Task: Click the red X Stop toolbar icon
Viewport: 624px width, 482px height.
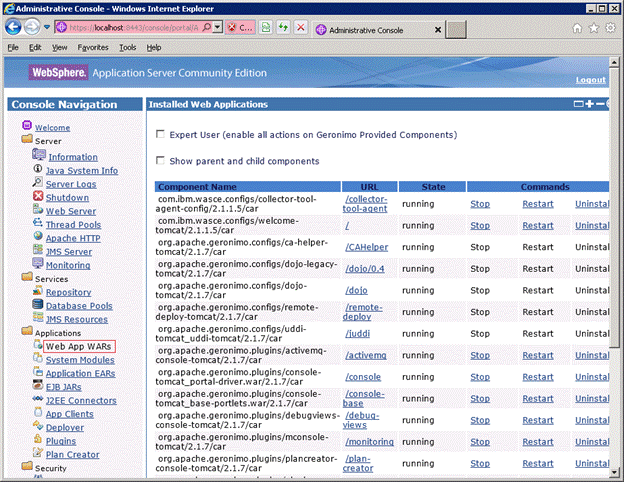Action: (x=301, y=27)
